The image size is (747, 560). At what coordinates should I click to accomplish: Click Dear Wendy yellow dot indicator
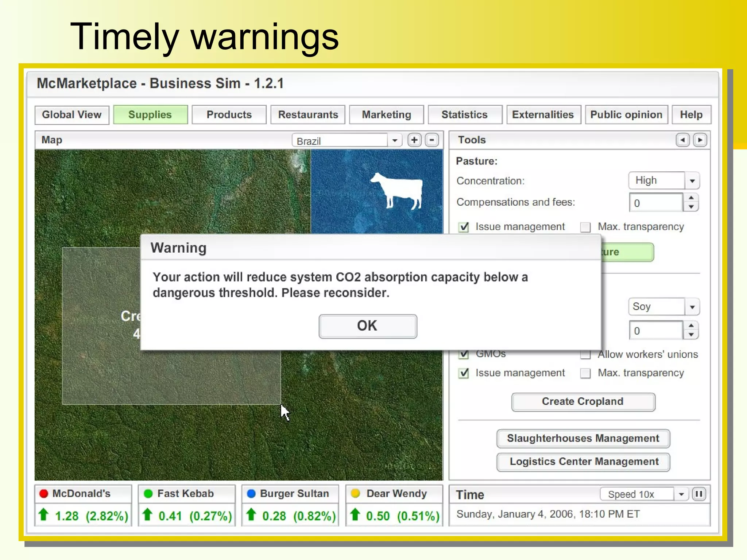tap(355, 494)
